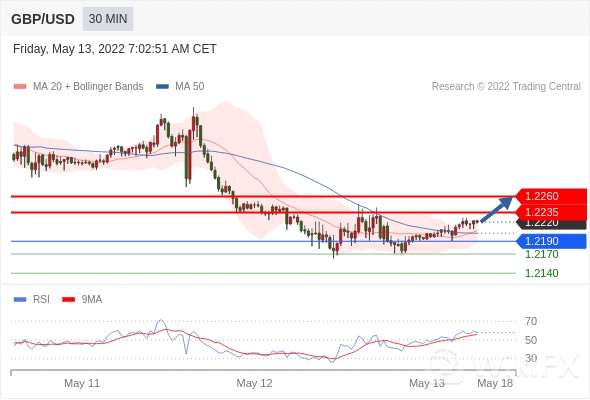
Task: Open the Research © 2022 Trading Central credit
Action: pyautogui.click(x=506, y=87)
